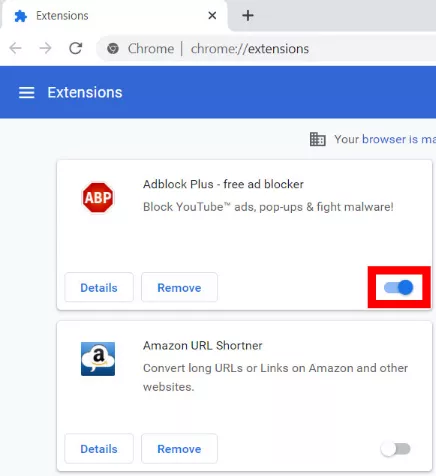Viewport: 436px width, 476px height.
Task: Reload the extensions page
Action: point(76,48)
